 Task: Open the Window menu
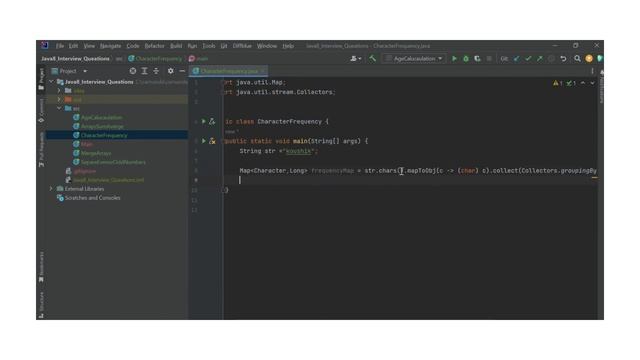tap(267, 46)
